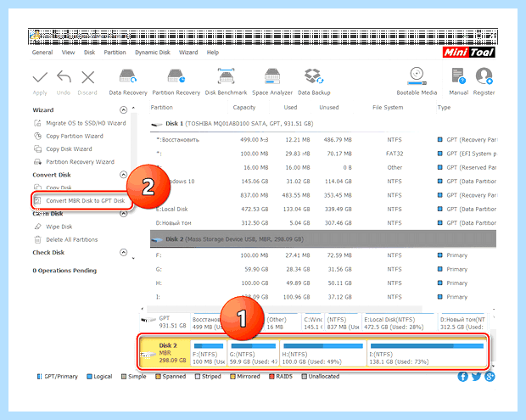Open the Help menu
The height and width of the screenshot is (420, 526).
click(212, 53)
